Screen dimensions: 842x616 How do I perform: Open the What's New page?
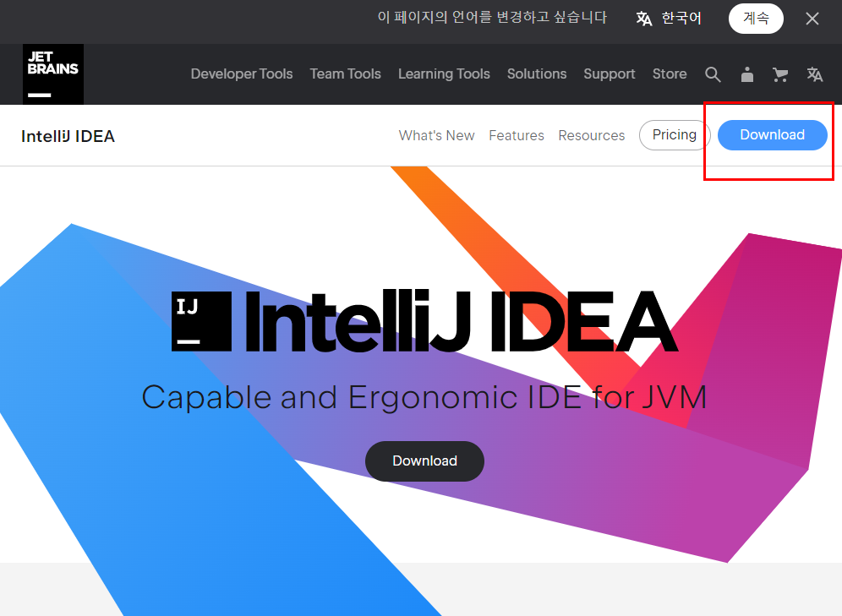(x=436, y=136)
